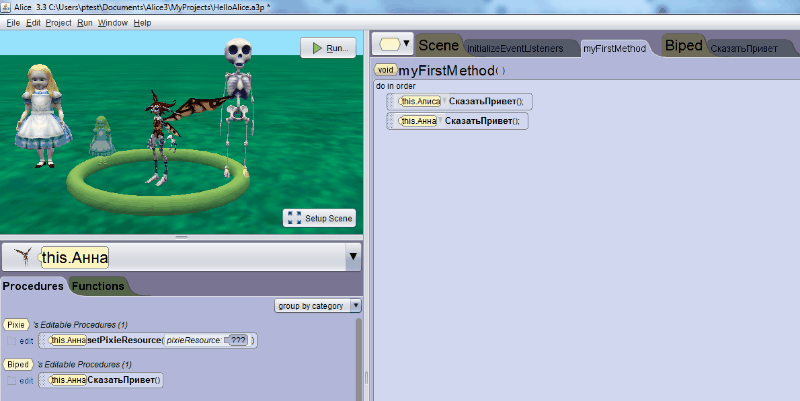Viewport: 800px width, 401px height.
Task: Switch to the Functions tab
Action: coord(98,286)
